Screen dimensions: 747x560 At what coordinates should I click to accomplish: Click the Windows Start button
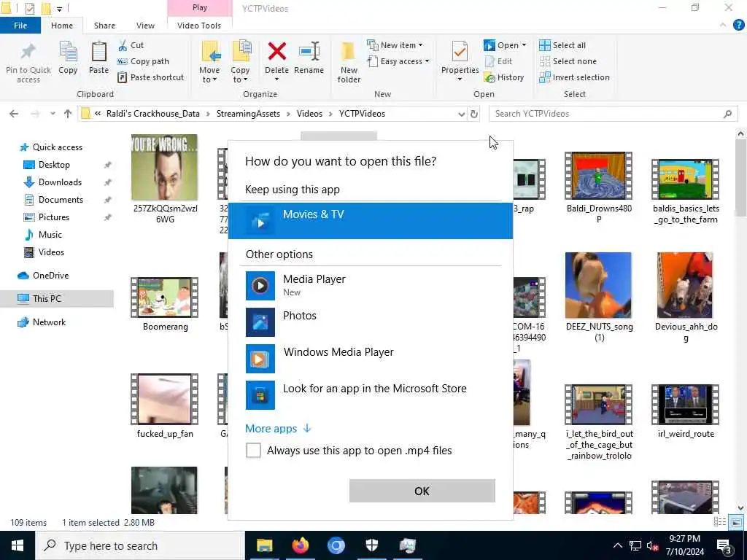pyautogui.click(x=18, y=545)
